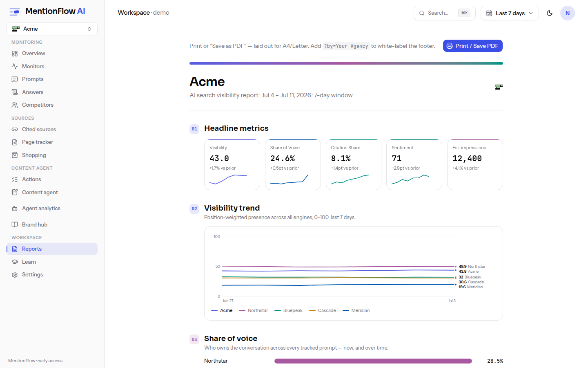Click the Overview grid icon
This screenshot has width=588, height=368.
coord(15,54)
